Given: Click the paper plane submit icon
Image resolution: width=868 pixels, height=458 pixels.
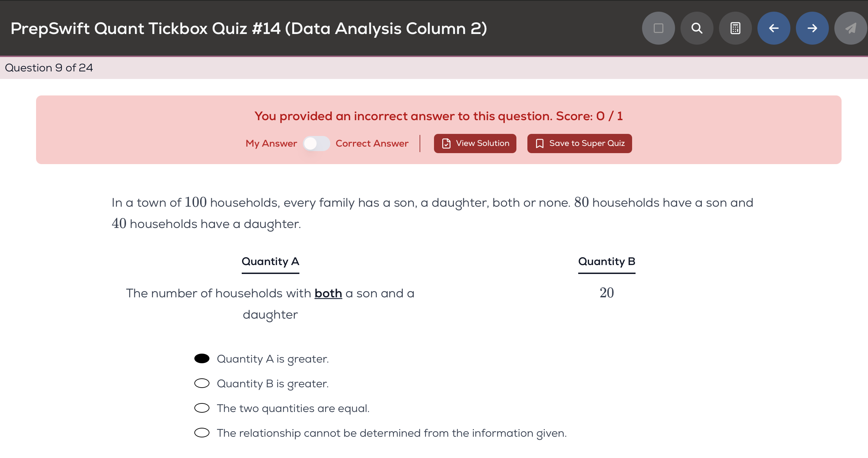Looking at the screenshot, I should pyautogui.click(x=850, y=28).
